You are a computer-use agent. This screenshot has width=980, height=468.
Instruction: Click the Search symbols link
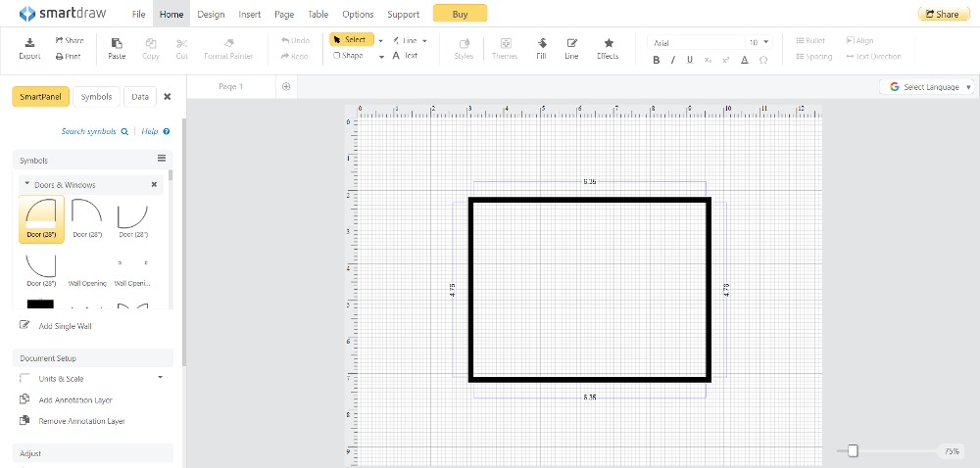pyautogui.click(x=94, y=131)
